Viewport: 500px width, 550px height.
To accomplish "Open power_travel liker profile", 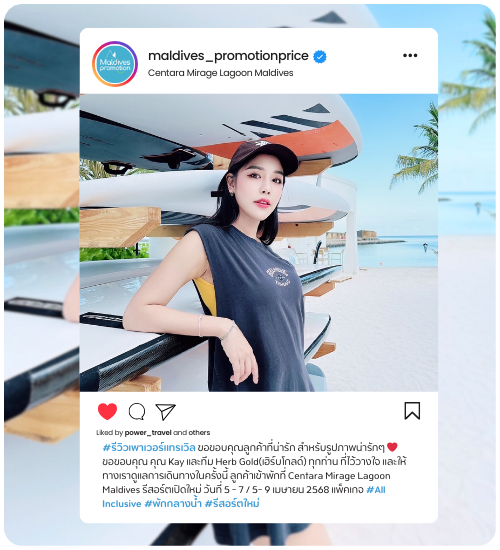I will point(148,432).
